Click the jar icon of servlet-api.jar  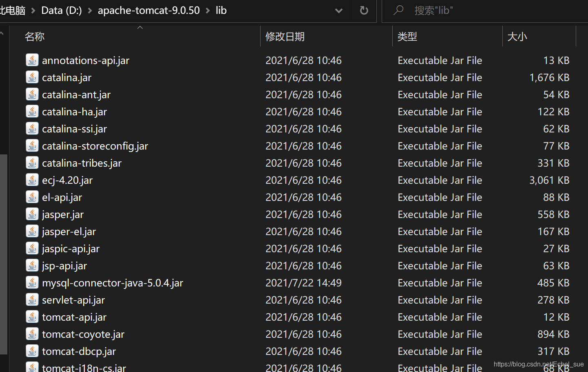[32, 299]
